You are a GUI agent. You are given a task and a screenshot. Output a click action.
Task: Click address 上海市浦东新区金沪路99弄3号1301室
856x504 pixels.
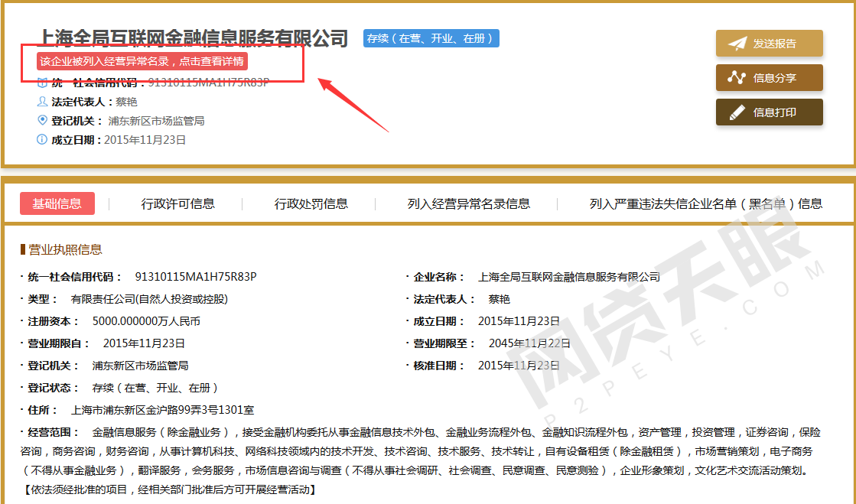pyautogui.click(x=162, y=409)
